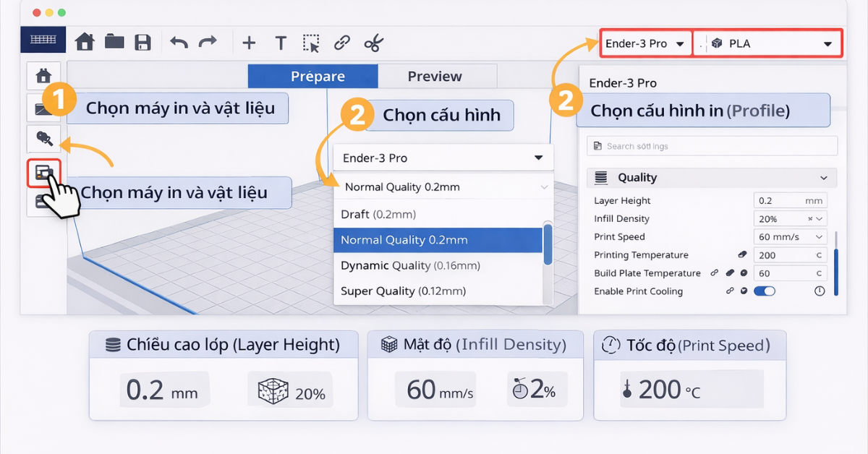The width and height of the screenshot is (868, 454).
Task: Redo the last action
Action: click(x=208, y=42)
